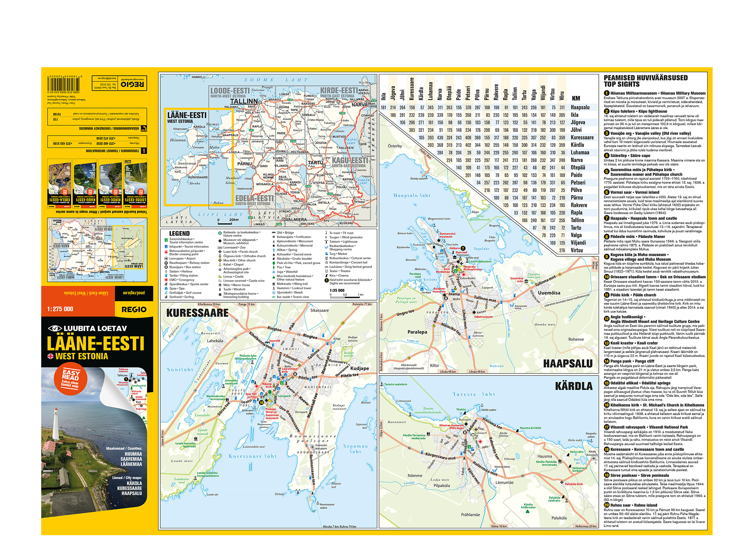
Task: Click the LEGEND heading
Action: (180, 234)
